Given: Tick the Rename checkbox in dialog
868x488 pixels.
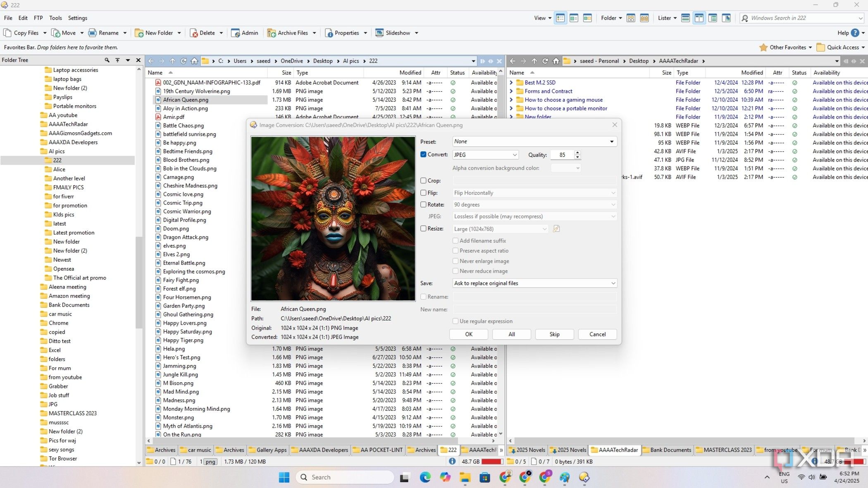Looking at the screenshot, I should pos(423,297).
